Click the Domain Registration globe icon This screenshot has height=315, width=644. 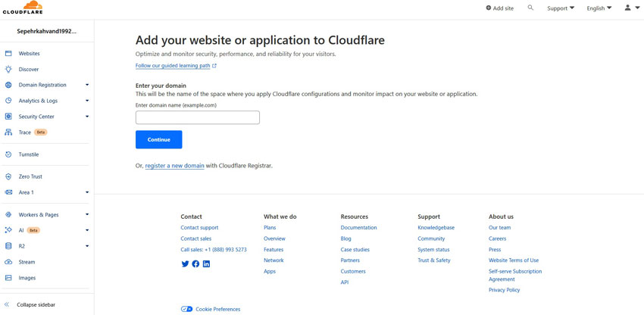click(x=8, y=85)
